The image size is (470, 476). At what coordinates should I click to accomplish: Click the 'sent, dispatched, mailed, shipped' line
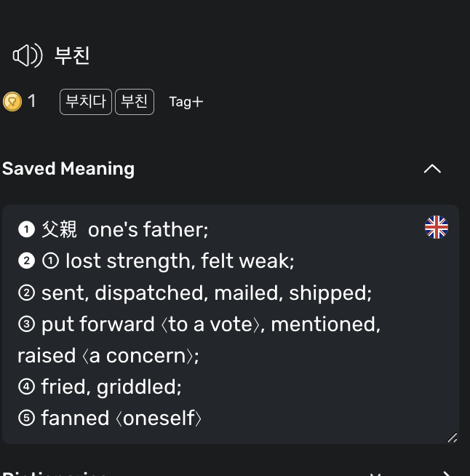point(207,293)
